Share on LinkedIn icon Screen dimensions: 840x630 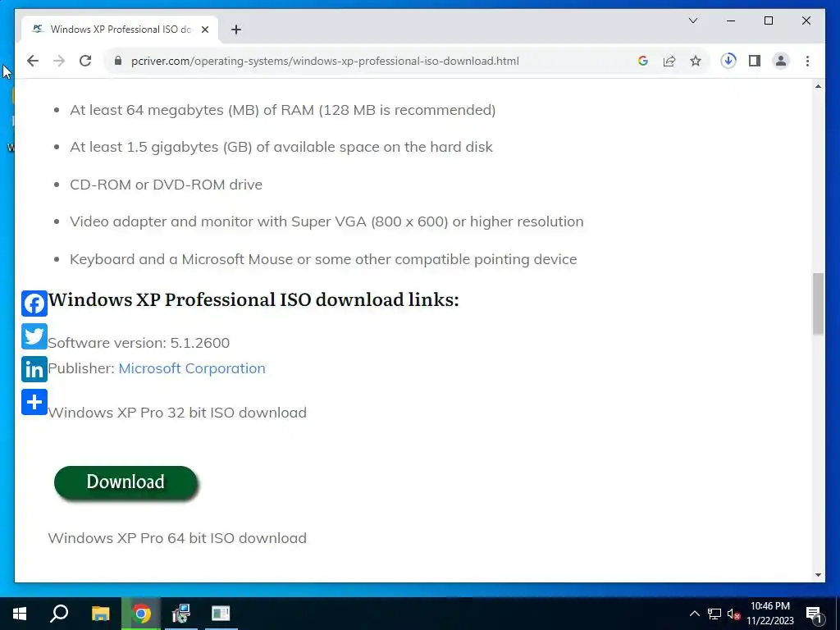point(34,369)
